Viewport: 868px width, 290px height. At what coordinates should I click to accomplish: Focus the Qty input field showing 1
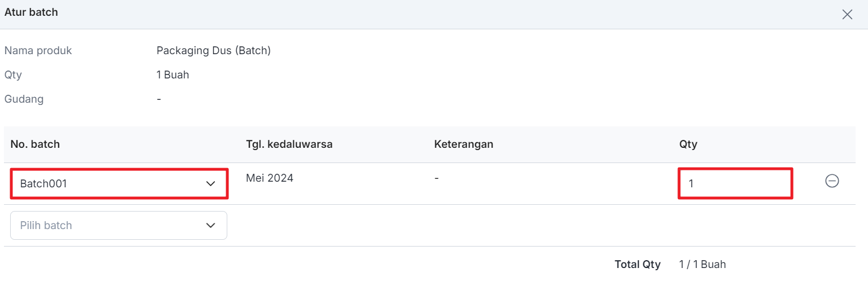pyautogui.click(x=735, y=183)
